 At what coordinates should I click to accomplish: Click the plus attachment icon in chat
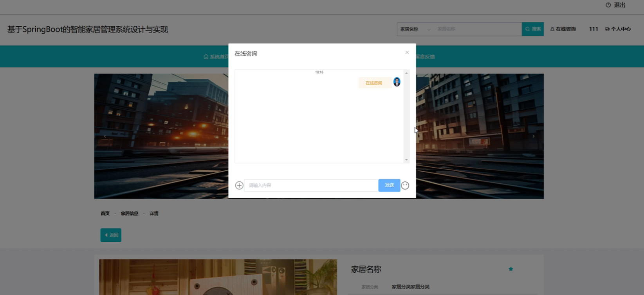[239, 185]
